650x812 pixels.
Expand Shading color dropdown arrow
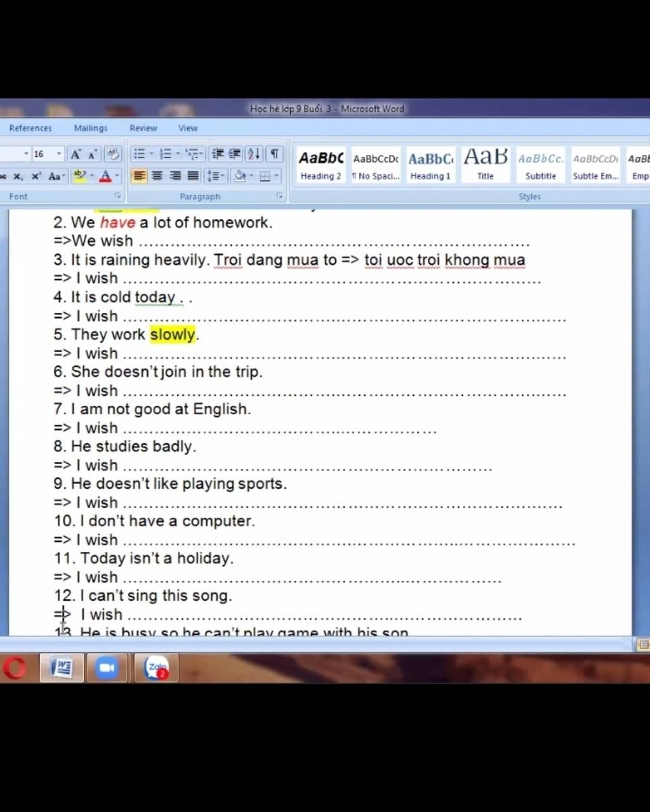[251, 176]
